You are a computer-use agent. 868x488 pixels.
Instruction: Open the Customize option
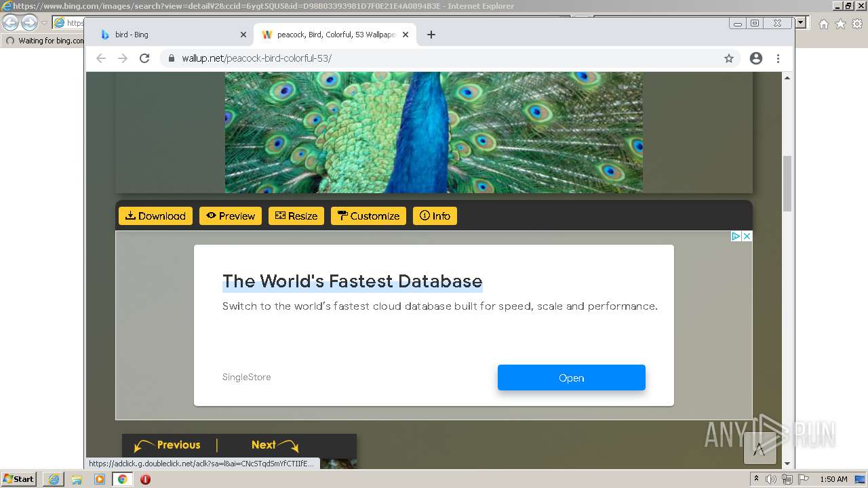(x=368, y=216)
